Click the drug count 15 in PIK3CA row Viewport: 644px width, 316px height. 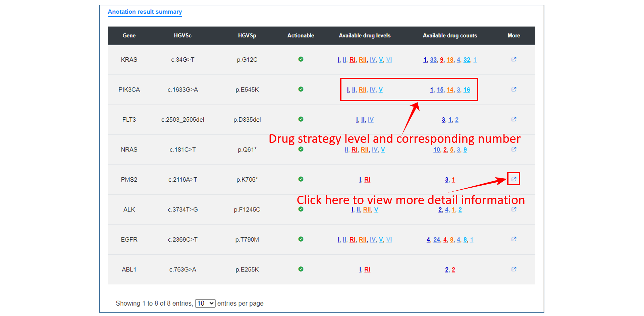click(x=440, y=90)
